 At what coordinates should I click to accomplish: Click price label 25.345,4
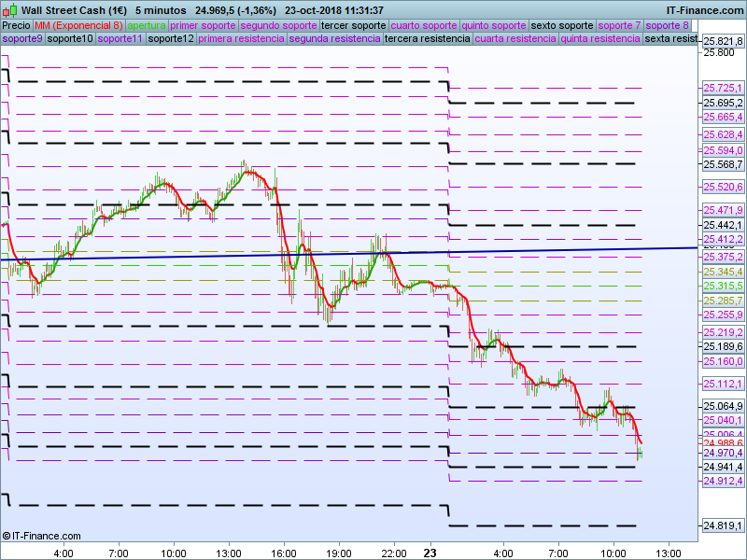723,272
